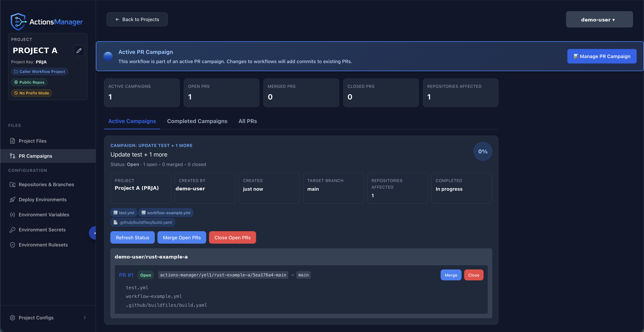Click the Repositories Affected stat card at top
The width and height of the screenshot is (644, 332).
pyautogui.click(x=461, y=93)
